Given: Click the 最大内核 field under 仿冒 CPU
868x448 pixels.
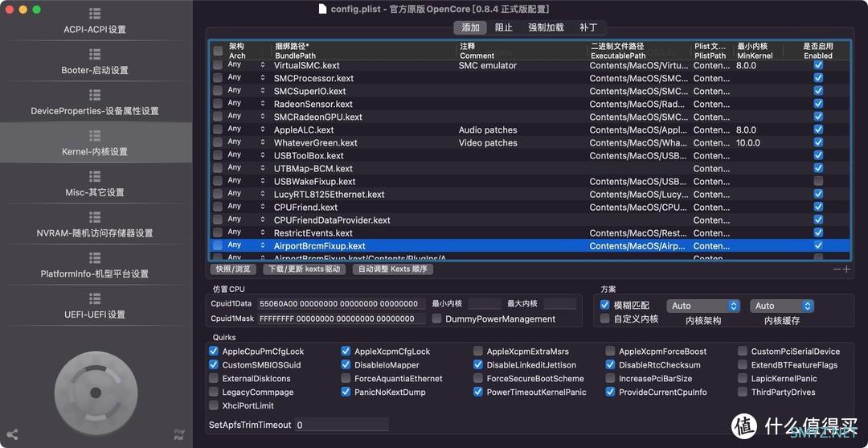Looking at the screenshot, I should [559, 303].
